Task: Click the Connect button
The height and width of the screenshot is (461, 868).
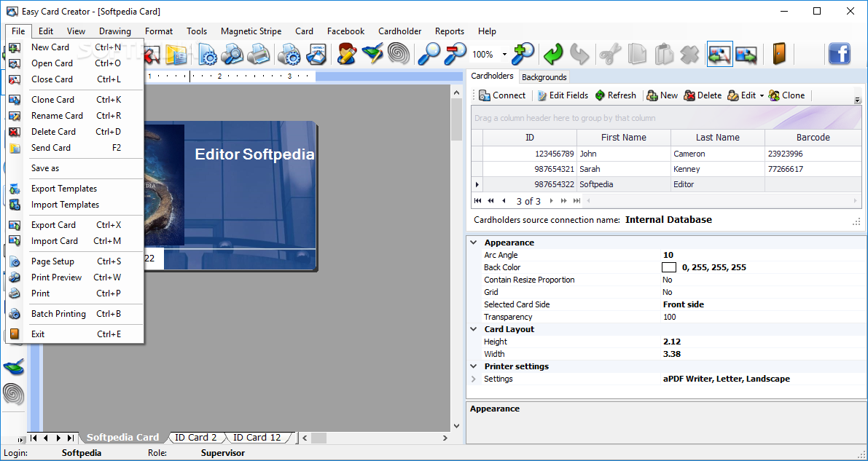Action: pos(502,95)
